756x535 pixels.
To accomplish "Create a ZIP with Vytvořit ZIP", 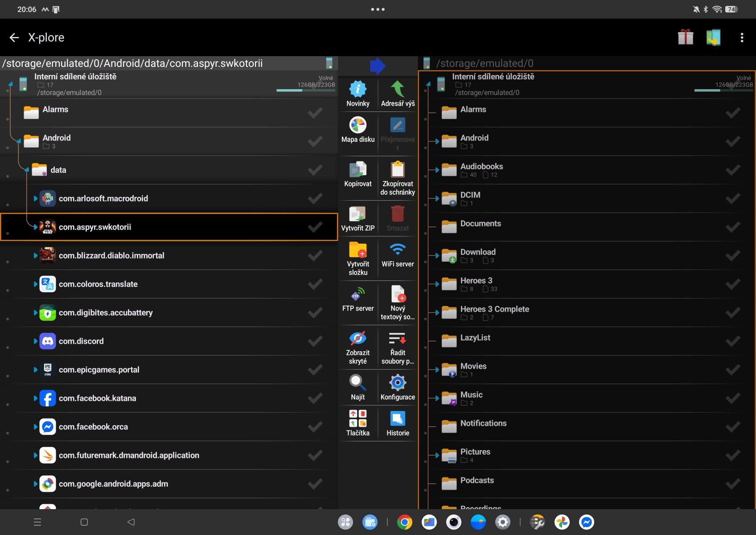I will tap(357, 219).
